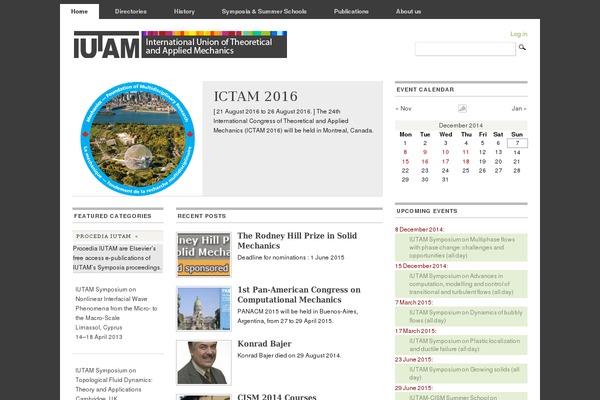Open Multiphase flows with phase change event
This screenshot has height=400, width=600.
click(461, 247)
